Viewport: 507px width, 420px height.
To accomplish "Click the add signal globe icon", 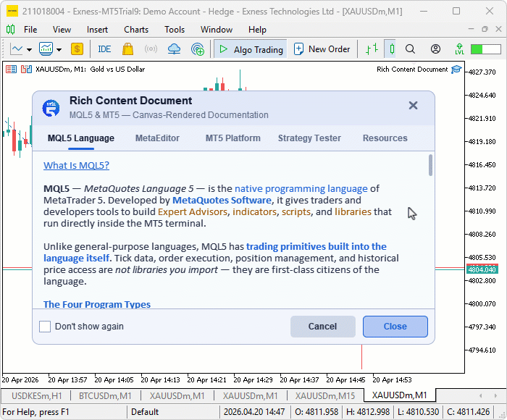I will pyautogui.click(x=198, y=49).
